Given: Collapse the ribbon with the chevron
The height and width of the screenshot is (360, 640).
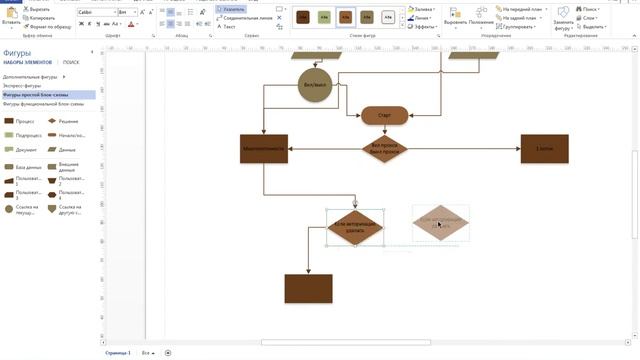Looking at the screenshot, I should click(x=634, y=36).
